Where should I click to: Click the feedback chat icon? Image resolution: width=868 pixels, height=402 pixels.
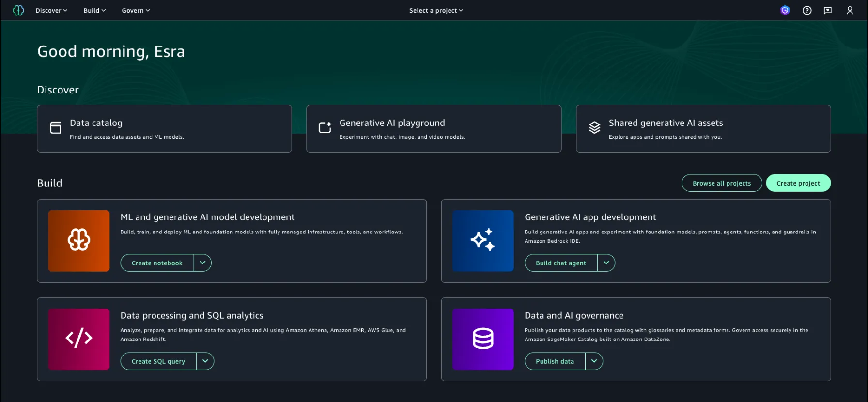[828, 10]
